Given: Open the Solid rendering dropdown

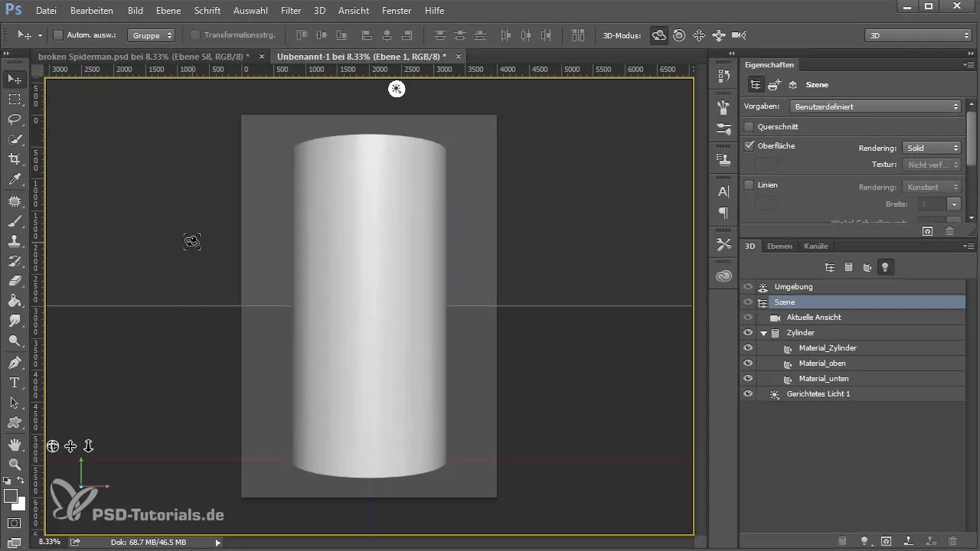Looking at the screenshot, I should point(932,148).
